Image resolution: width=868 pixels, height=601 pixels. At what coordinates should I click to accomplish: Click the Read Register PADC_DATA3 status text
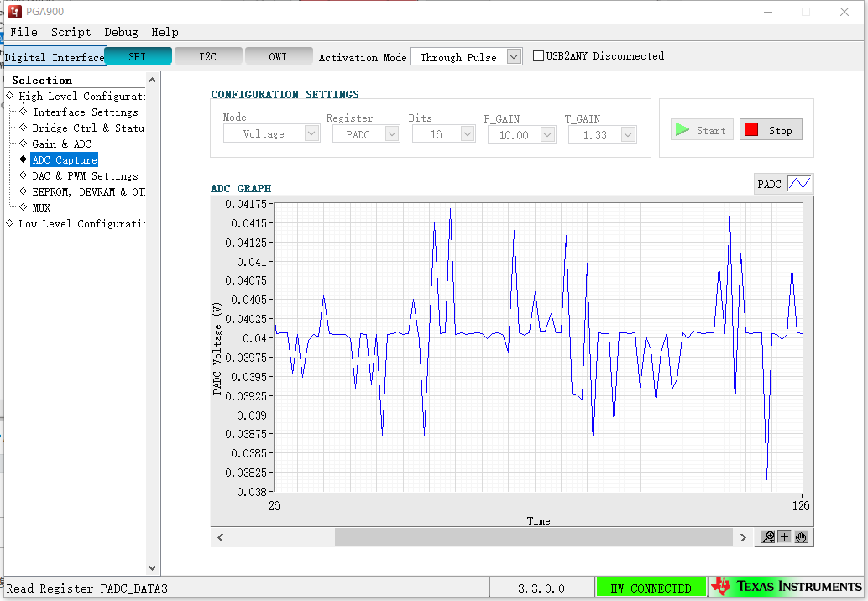(x=87, y=588)
